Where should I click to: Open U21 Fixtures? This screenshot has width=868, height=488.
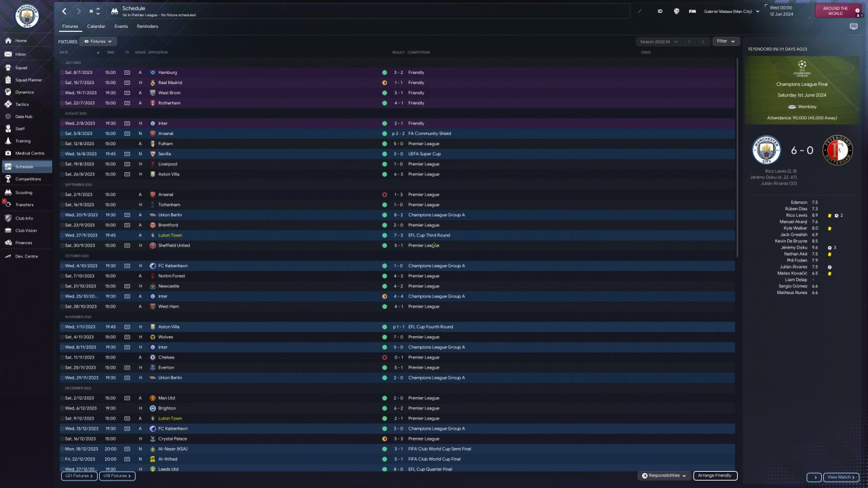[79, 476]
